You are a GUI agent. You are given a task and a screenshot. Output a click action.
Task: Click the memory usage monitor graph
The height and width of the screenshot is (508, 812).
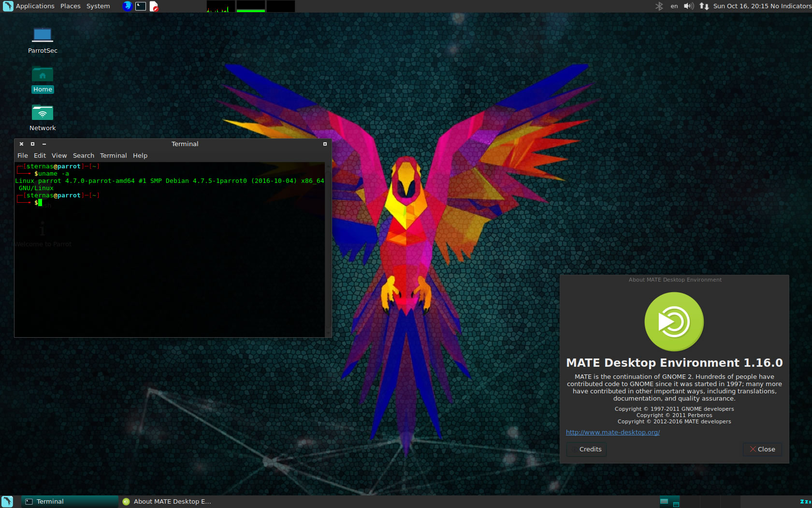[250, 6]
